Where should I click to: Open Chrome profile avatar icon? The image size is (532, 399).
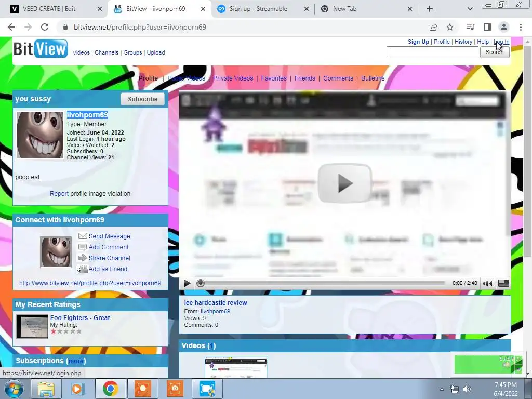tap(504, 27)
